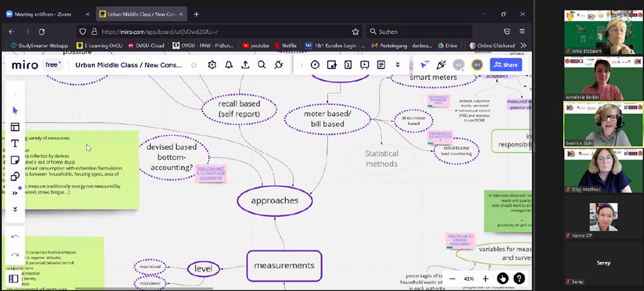Click the miro.com URL address field

219,31
